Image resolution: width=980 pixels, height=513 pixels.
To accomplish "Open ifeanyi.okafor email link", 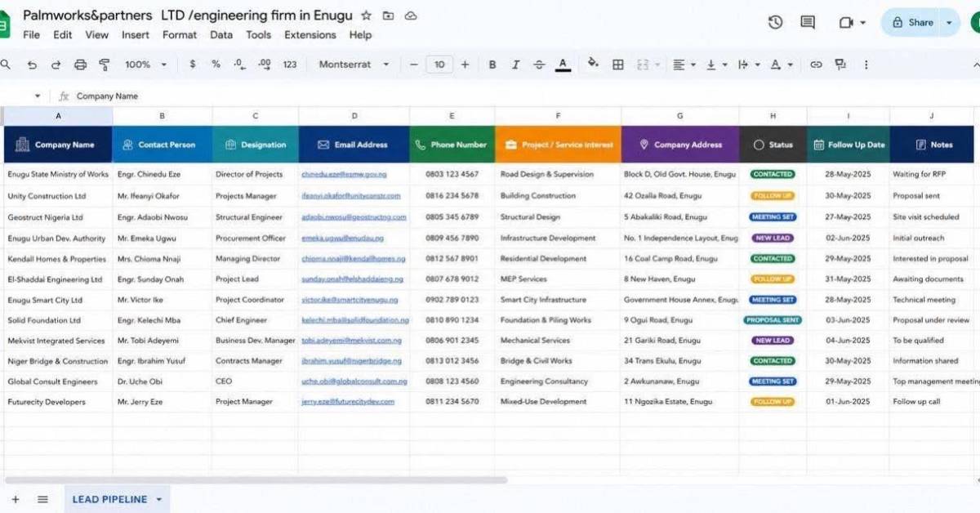I will (351, 196).
